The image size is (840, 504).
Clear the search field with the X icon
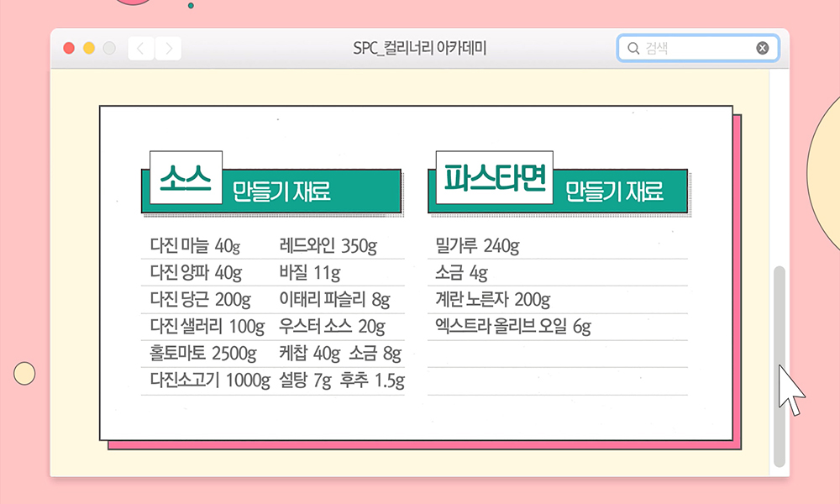[x=762, y=49]
